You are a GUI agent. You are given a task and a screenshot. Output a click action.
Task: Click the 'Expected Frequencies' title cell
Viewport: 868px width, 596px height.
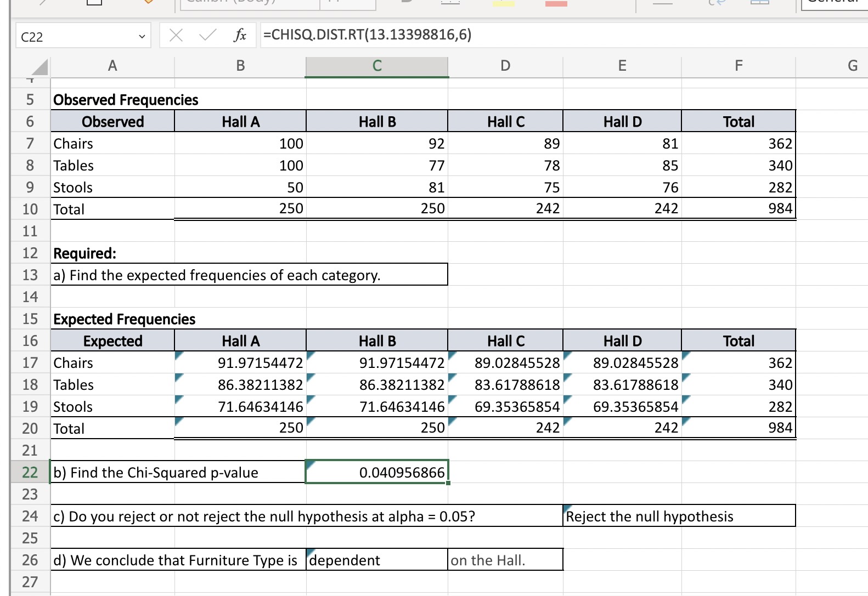click(x=113, y=319)
